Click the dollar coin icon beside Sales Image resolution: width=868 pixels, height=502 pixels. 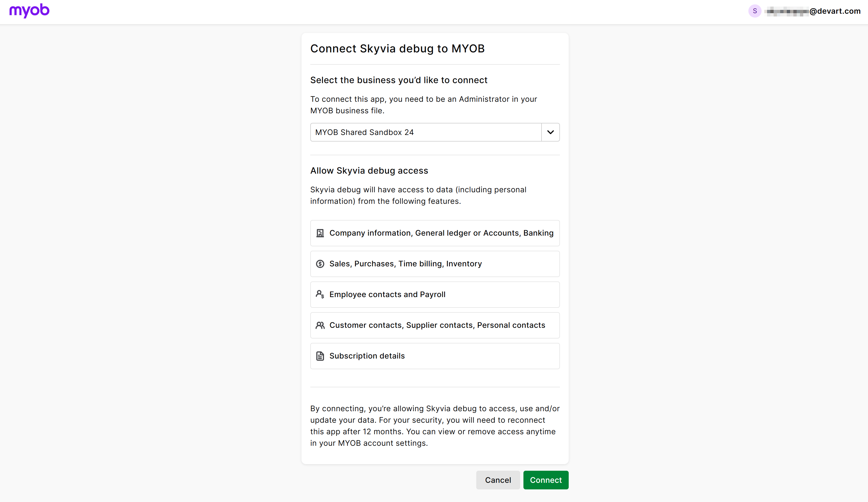pyautogui.click(x=320, y=264)
